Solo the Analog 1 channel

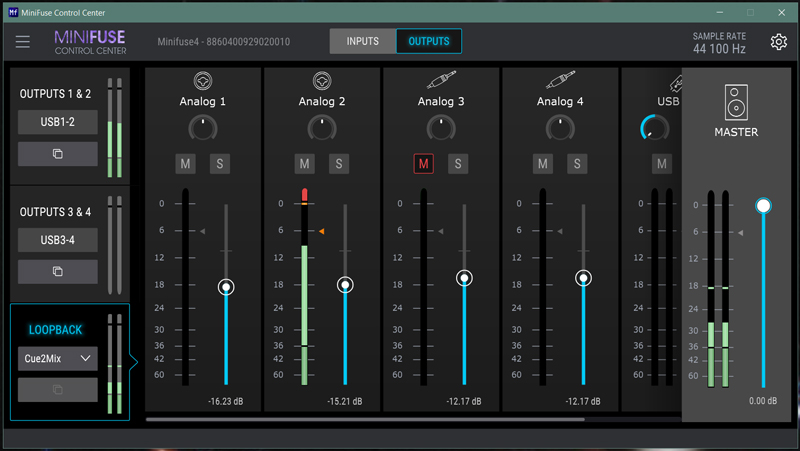click(220, 164)
